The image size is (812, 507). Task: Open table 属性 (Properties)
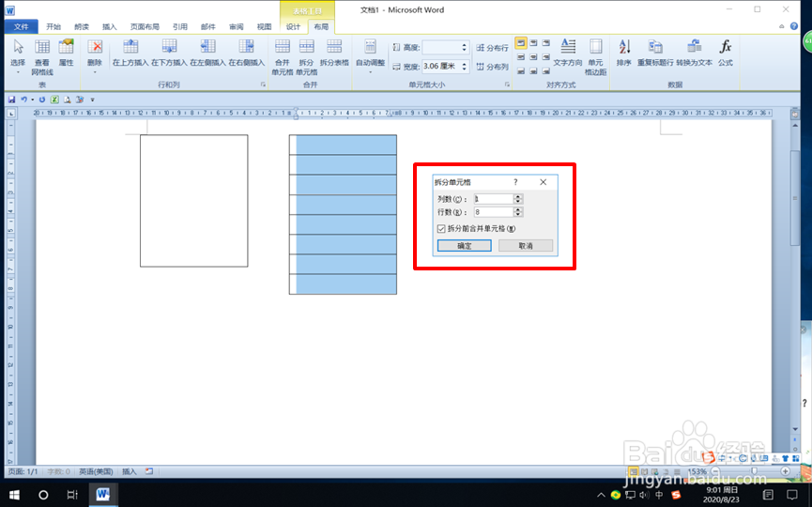pos(66,54)
